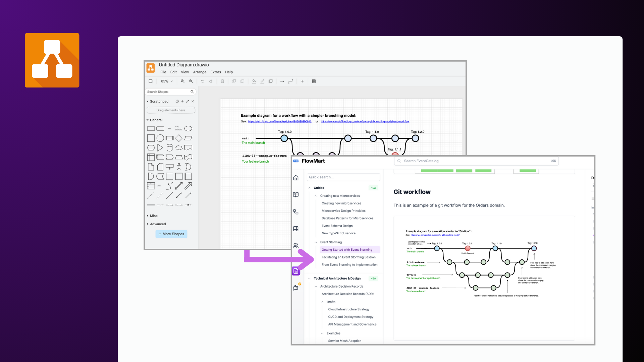Open the endoflineblog oneflow link in diagram
The height and width of the screenshot is (362, 644).
click(365, 122)
